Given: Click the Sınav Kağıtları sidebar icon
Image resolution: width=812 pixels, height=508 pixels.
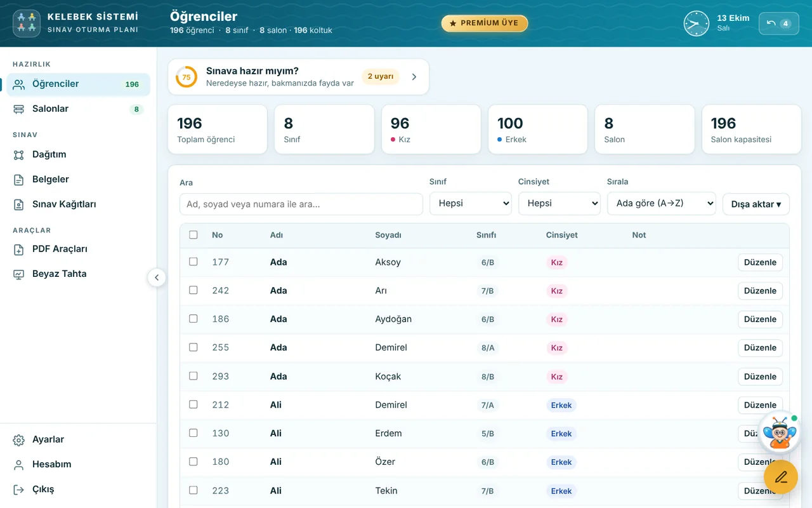Looking at the screenshot, I should 19,204.
